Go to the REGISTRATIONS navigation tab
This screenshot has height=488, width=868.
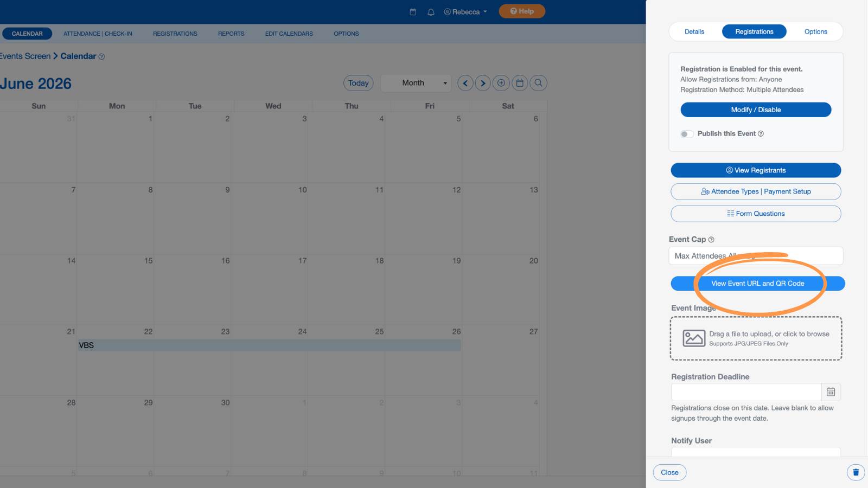point(175,34)
